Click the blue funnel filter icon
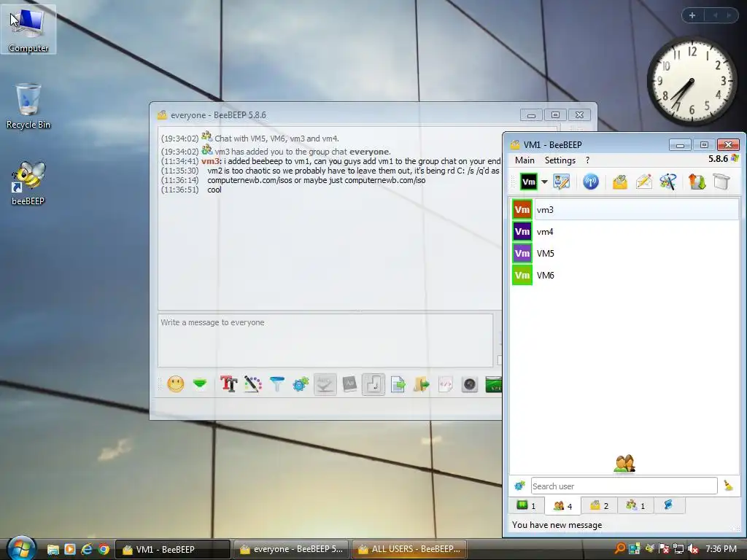Screen dimensions: 747x560 coord(276,384)
